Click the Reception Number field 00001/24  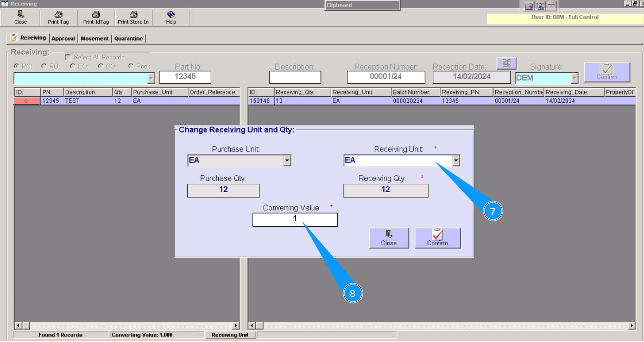[x=386, y=77]
